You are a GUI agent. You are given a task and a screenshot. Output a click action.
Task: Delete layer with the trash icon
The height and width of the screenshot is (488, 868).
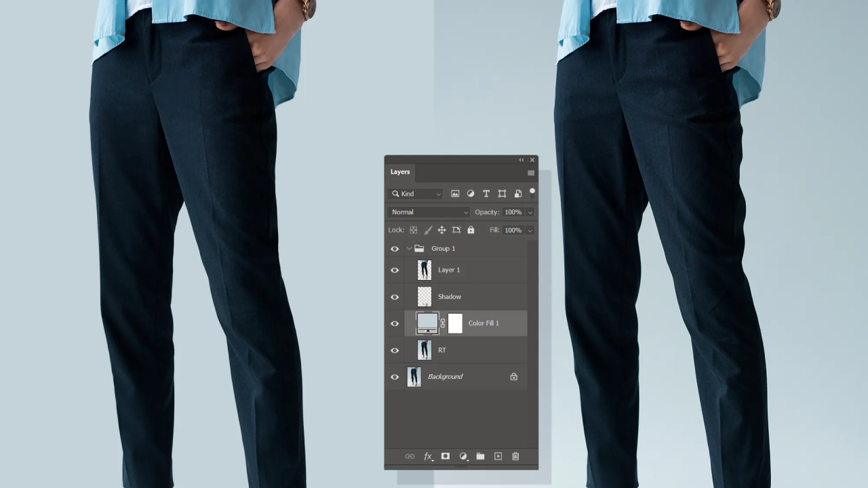[515, 456]
